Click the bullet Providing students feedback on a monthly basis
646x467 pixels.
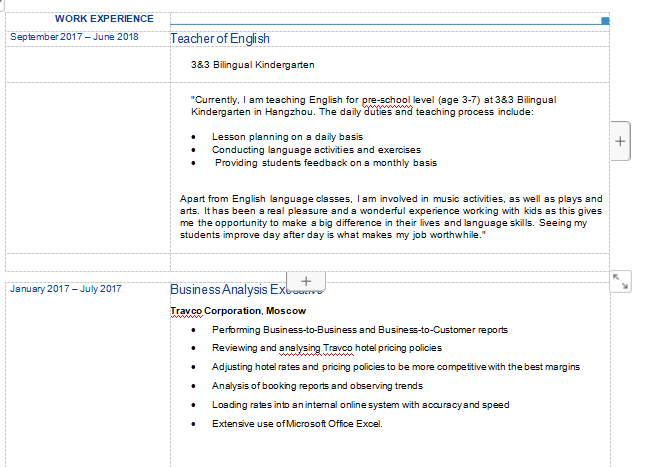pyautogui.click(x=325, y=163)
